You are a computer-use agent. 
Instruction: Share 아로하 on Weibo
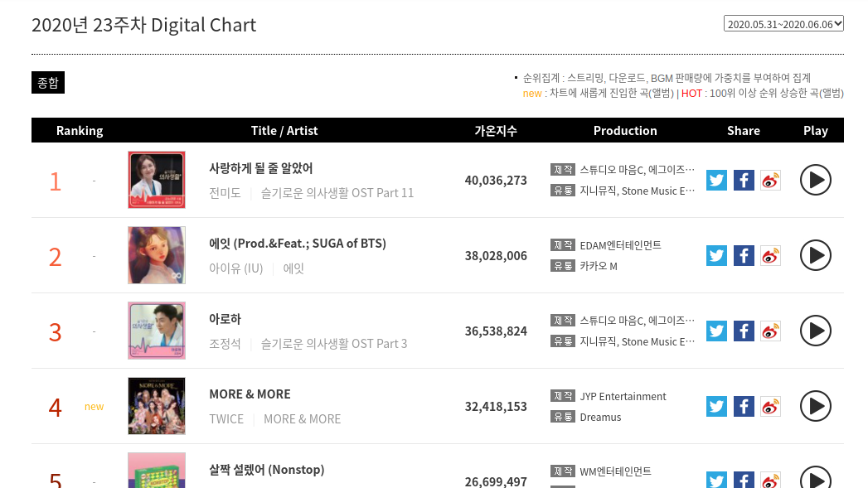pos(770,331)
